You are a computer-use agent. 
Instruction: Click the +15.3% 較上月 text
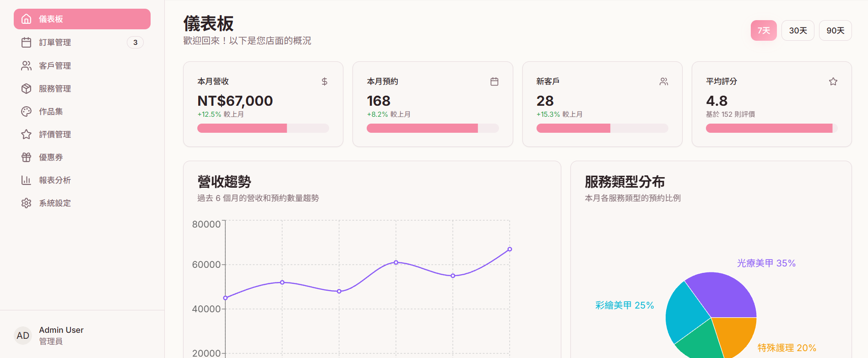pyautogui.click(x=559, y=114)
